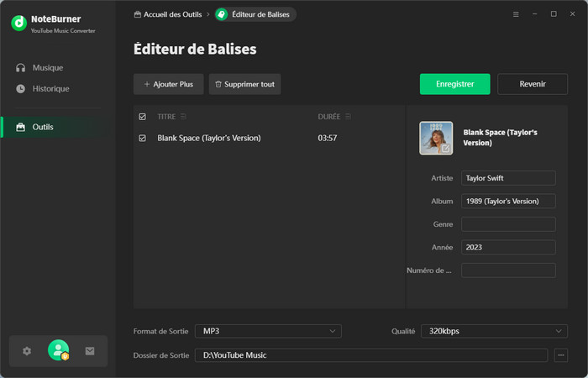Click the Album field with 1989 (Taylor's Version)
The height and width of the screenshot is (378, 588).
pos(508,201)
